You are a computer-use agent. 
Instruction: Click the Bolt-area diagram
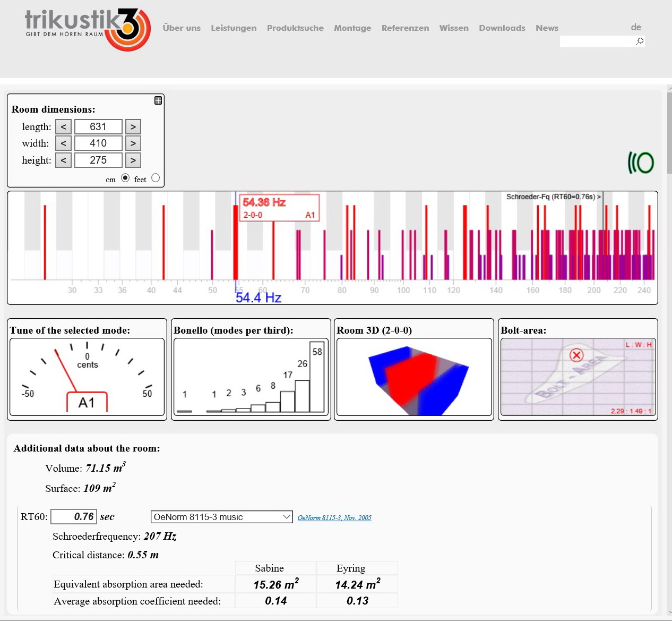coord(578,377)
